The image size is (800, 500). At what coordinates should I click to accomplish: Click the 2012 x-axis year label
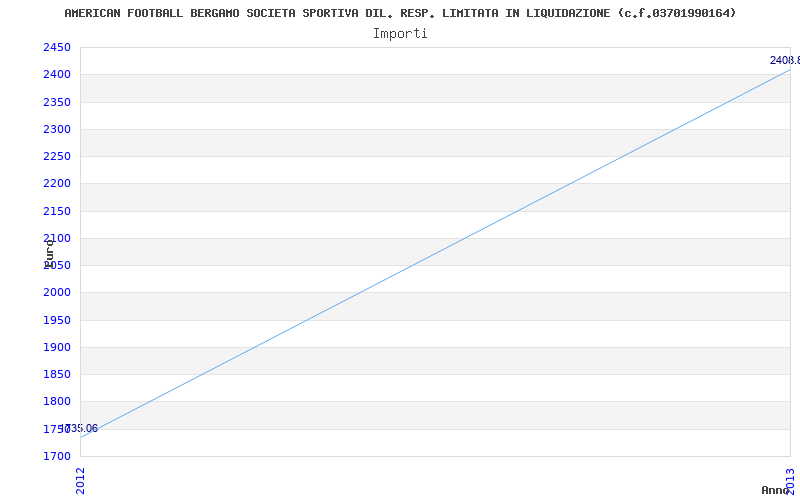[80, 481]
